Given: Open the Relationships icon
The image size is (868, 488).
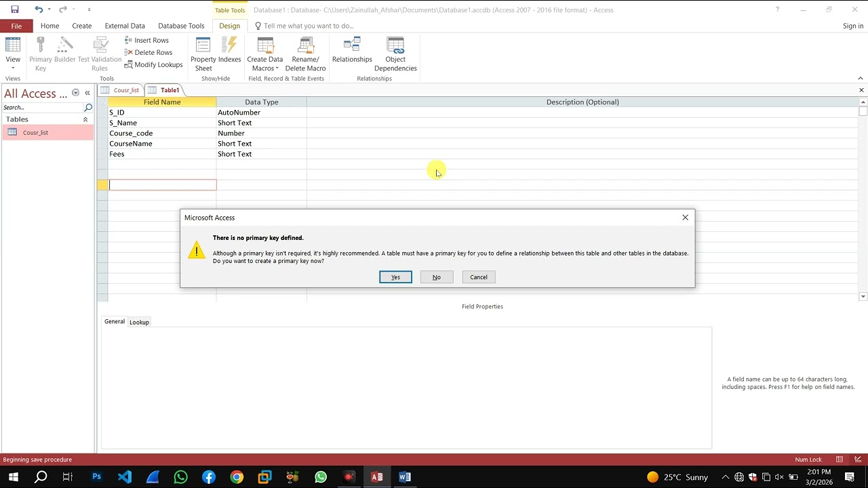Looking at the screenshot, I should coord(352,45).
